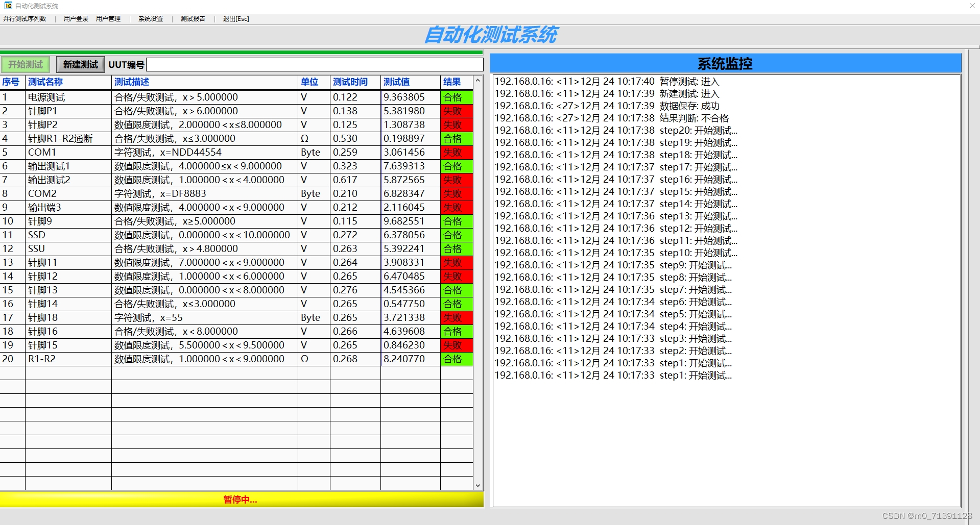Click the 测试描述 column header
The width and height of the screenshot is (980, 525).
point(205,82)
